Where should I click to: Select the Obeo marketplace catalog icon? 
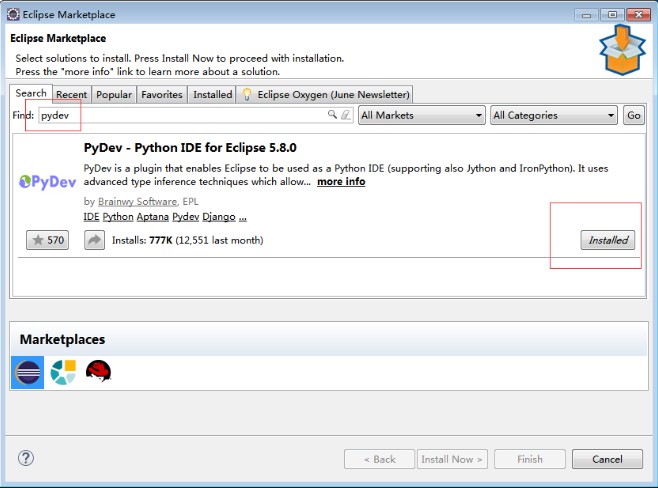tap(63, 372)
